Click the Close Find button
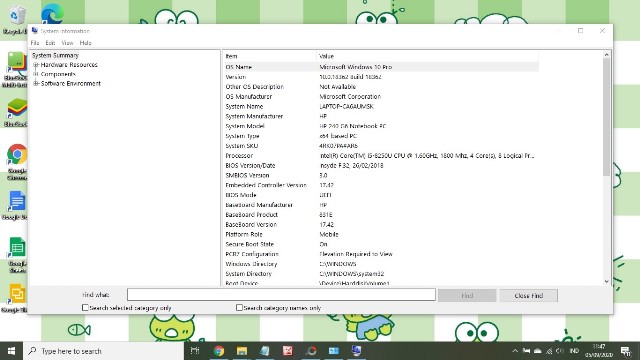This screenshot has height=360, width=640. (529, 295)
